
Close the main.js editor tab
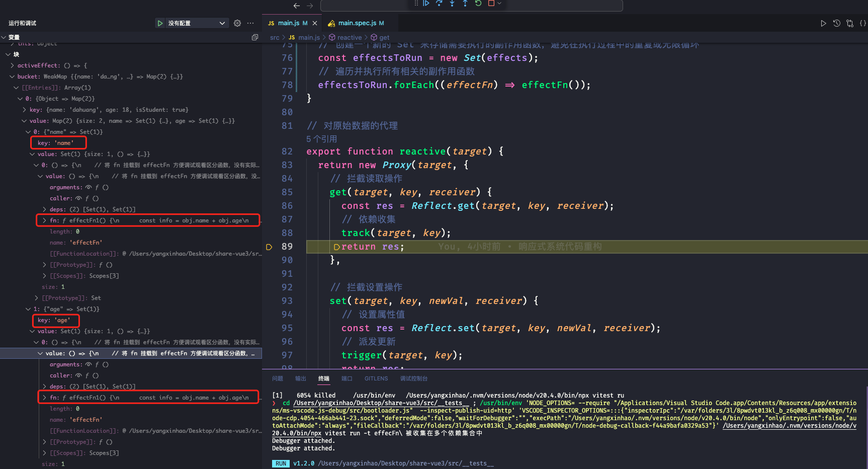[315, 23]
